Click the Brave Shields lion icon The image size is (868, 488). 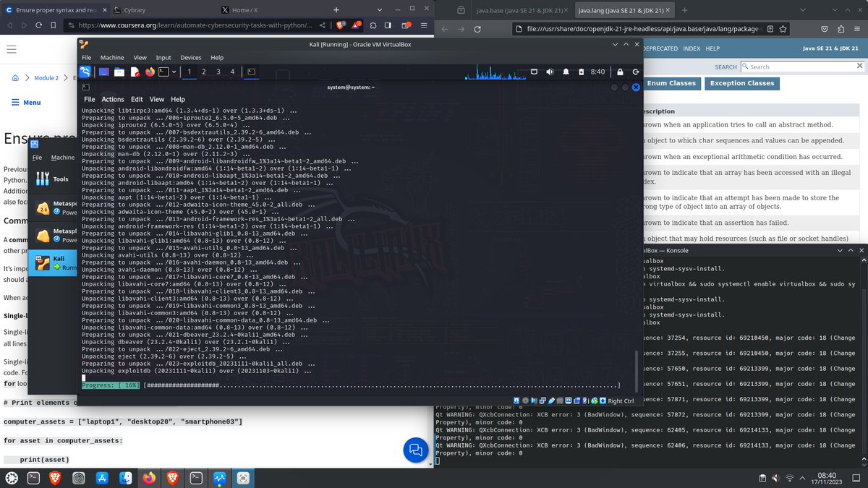point(339,25)
